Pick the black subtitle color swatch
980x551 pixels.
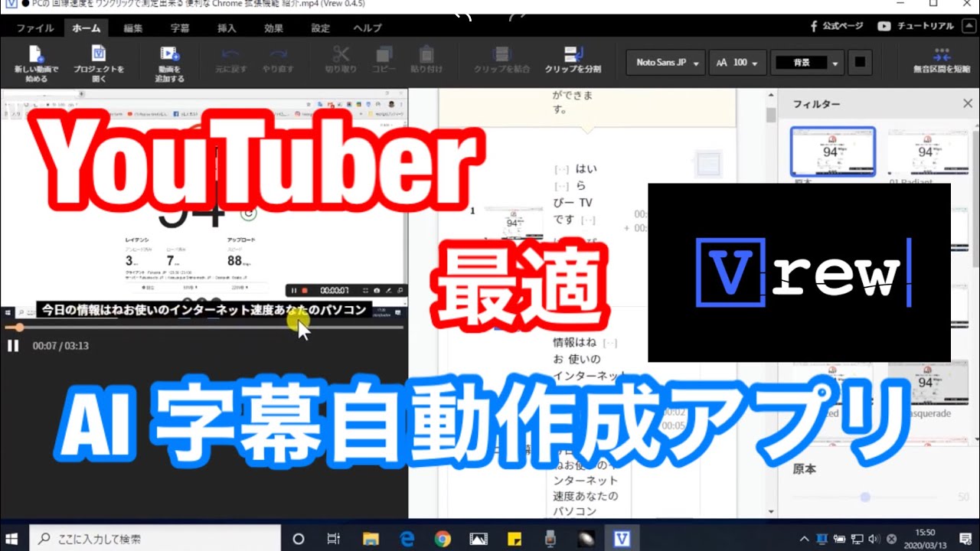tap(859, 62)
